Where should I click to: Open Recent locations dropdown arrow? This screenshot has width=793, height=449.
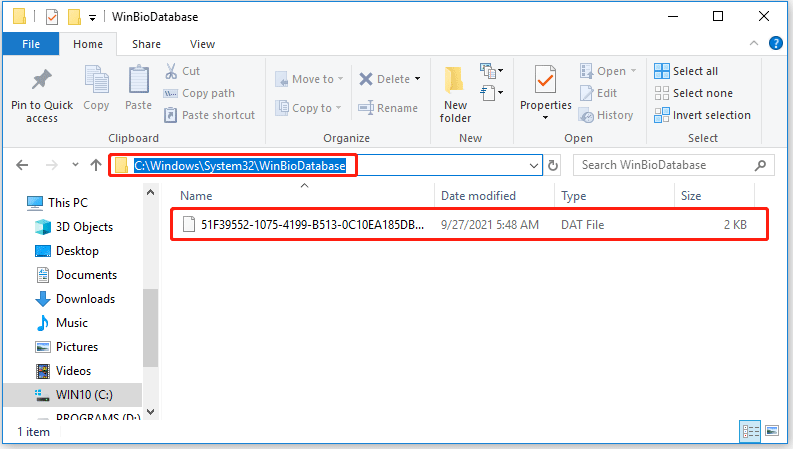pos(75,165)
